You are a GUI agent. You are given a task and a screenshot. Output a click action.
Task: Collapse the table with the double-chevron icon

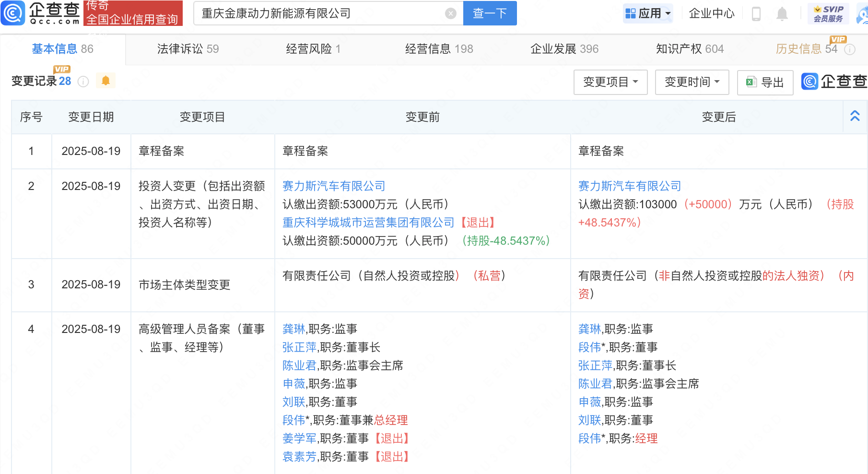coord(855,116)
